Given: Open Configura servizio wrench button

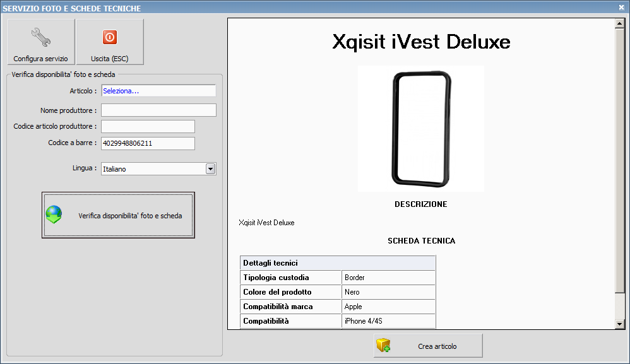Looking at the screenshot, I should point(41,42).
